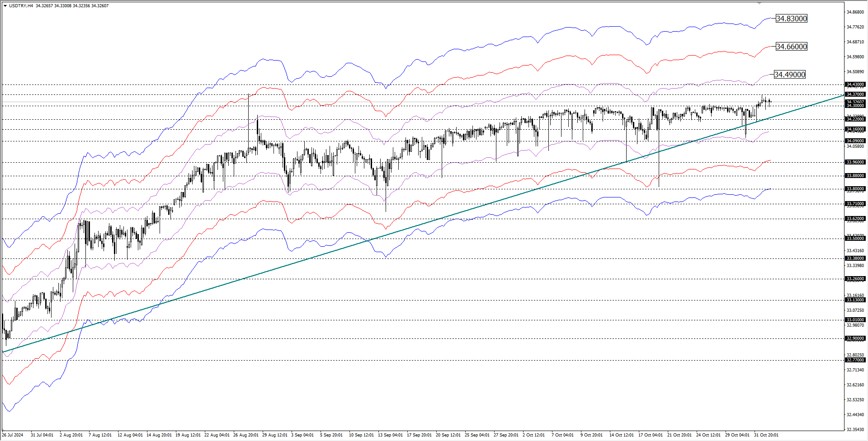Select the boxed 34.66000 price label

pos(792,47)
